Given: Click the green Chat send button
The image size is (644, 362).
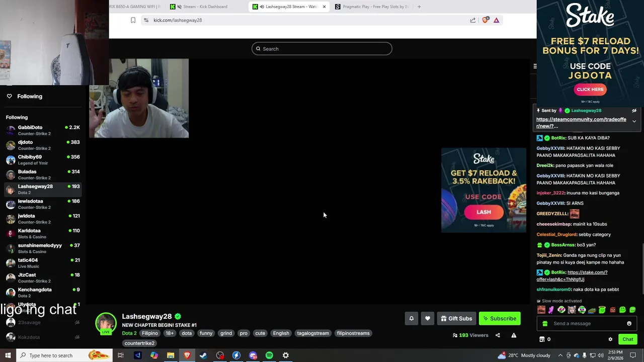Looking at the screenshot, I should pos(627,339).
